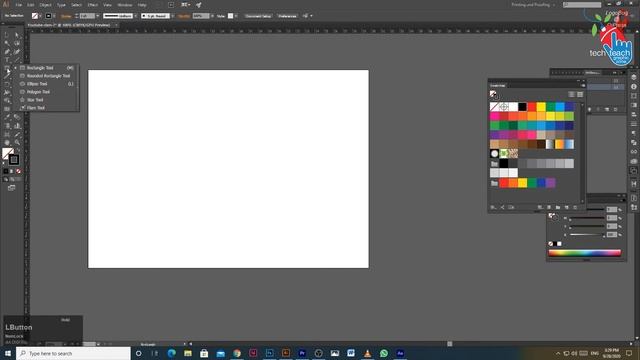Pick the None swatch in Swatches panel
This screenshot has width=640, height=360.
pyautogui.click(x=494, y=107)
